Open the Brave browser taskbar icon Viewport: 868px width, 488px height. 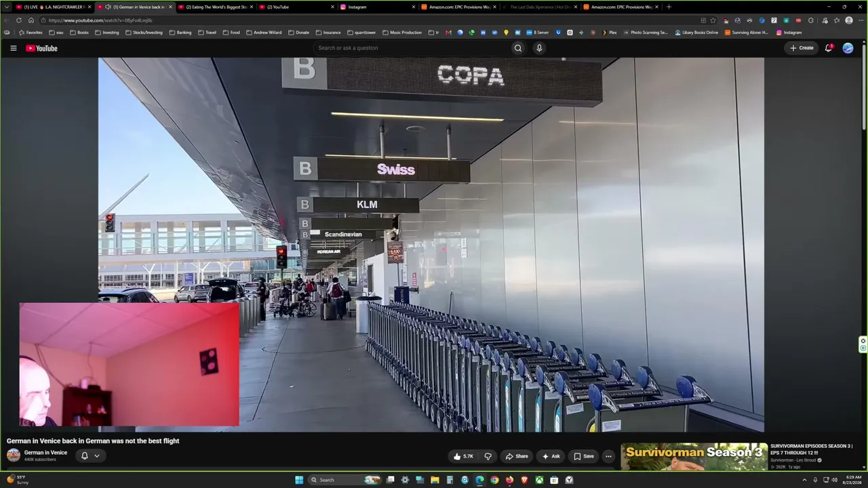tap(524, 480)
